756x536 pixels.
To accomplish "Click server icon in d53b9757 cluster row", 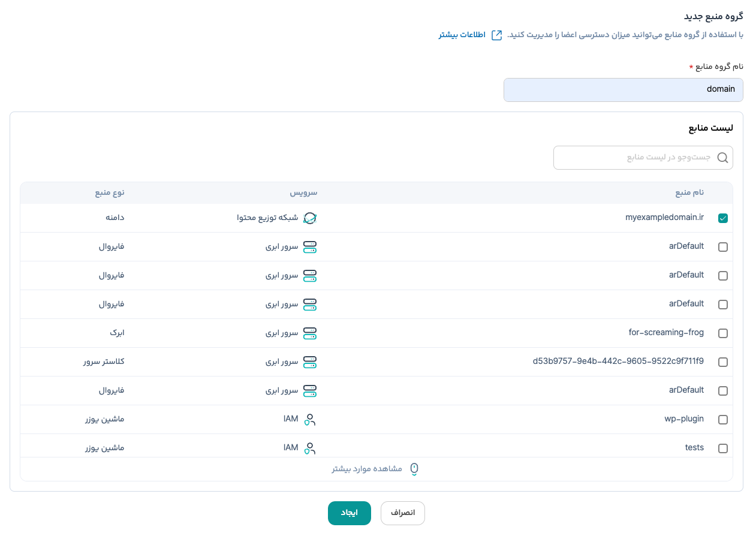I will 309,362.
